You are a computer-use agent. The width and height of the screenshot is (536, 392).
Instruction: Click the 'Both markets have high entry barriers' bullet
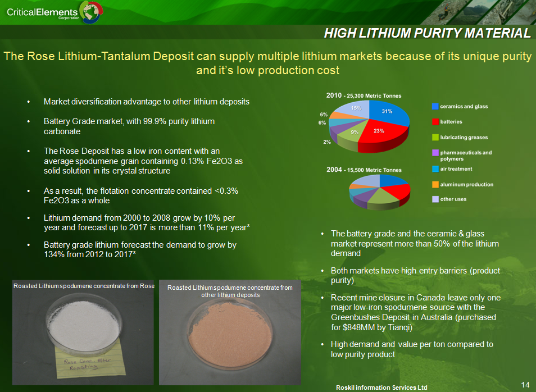tap(415, 275)
